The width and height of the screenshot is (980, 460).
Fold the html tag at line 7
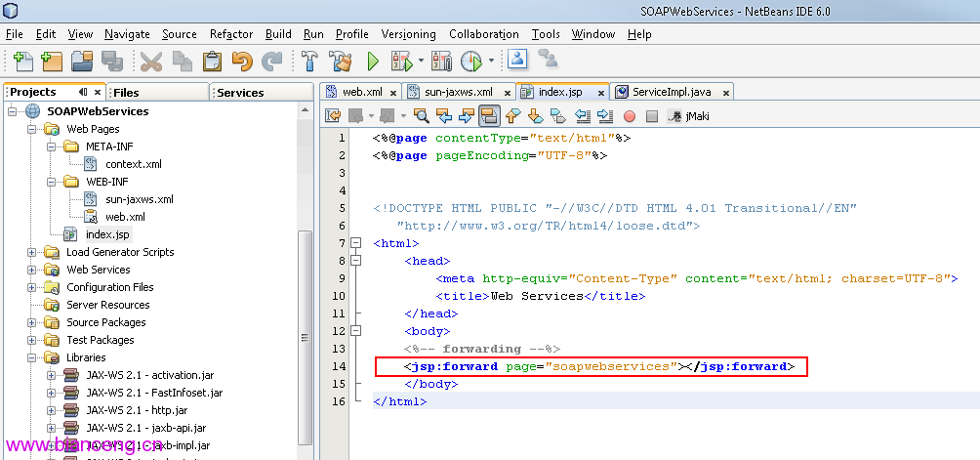(x=355, y=243)
